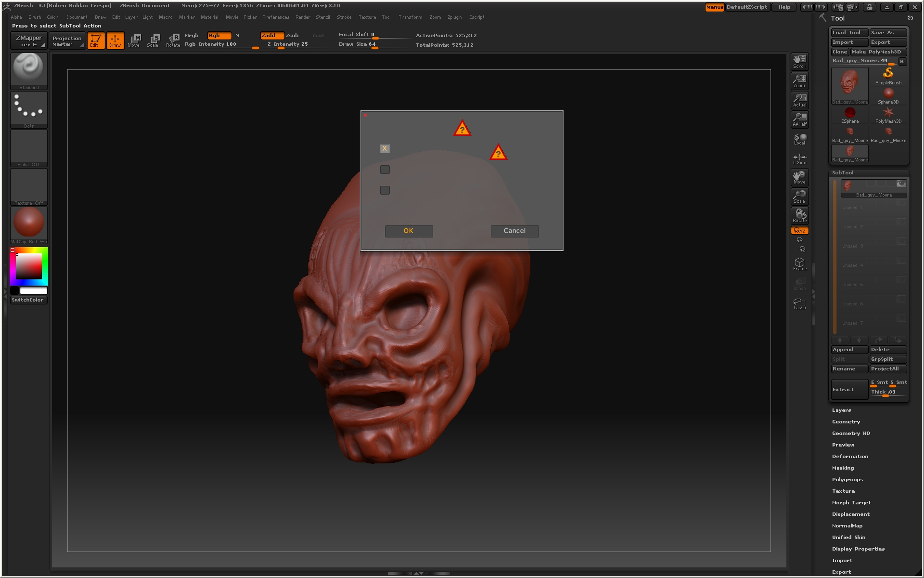The width and height of the screenshot is (924, 578).
Task: Open the Material menu
Action: tap(209, 17)
